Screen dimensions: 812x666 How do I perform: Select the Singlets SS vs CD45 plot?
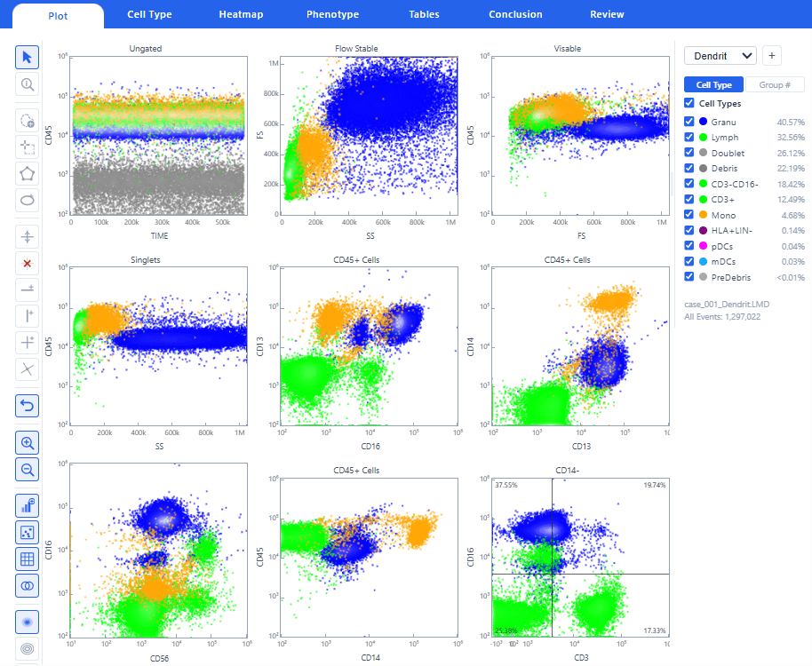coord(159,346)
